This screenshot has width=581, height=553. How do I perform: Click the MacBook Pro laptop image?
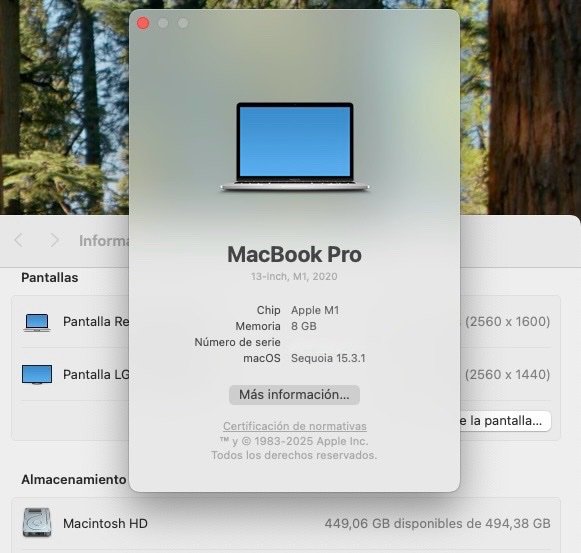coord(295,147)
